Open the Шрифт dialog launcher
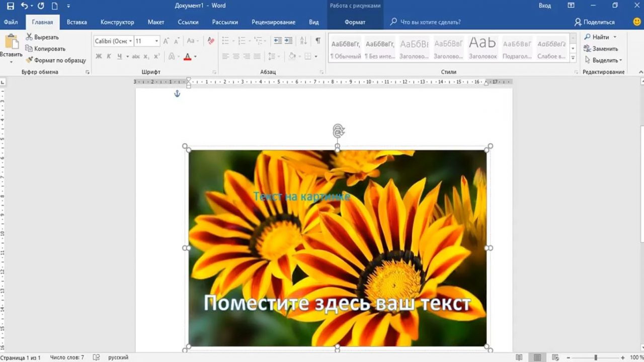 [x=215, y=72]
